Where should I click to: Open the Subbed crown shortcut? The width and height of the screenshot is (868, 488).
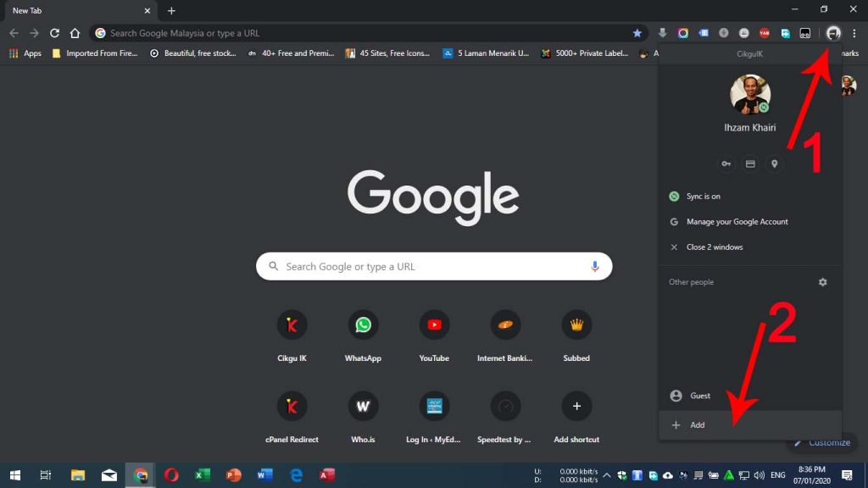pyautogui.click(x=576, y=335)
